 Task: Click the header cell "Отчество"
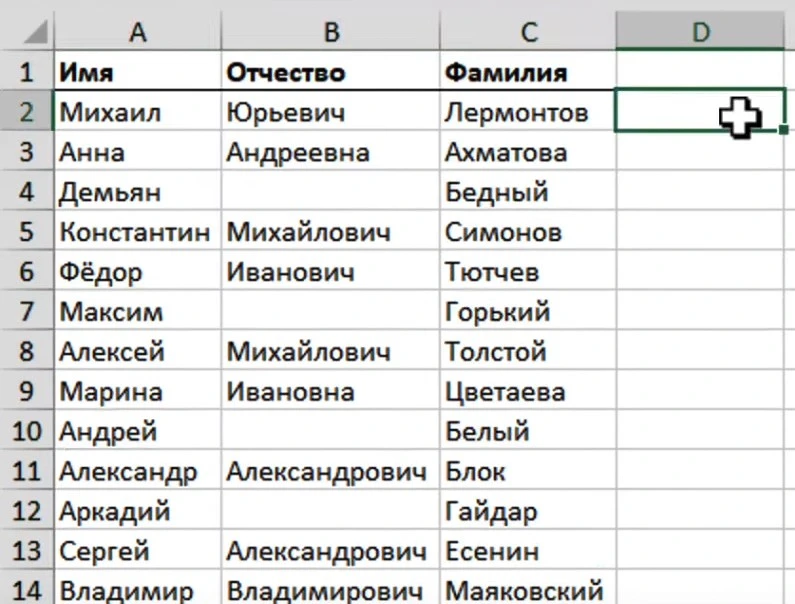(329, 72)
